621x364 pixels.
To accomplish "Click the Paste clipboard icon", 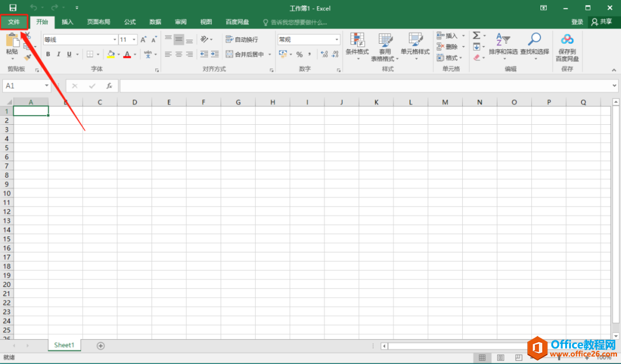I will (12, 40).
